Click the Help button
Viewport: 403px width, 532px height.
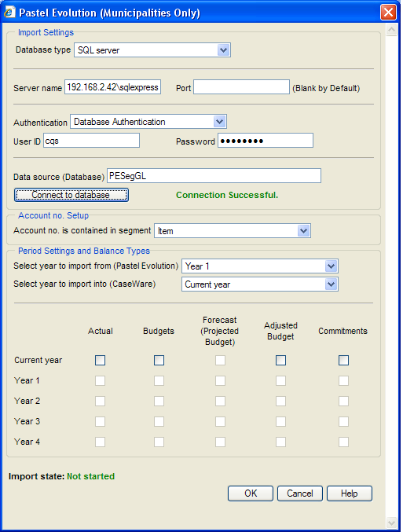click(350, 493)
